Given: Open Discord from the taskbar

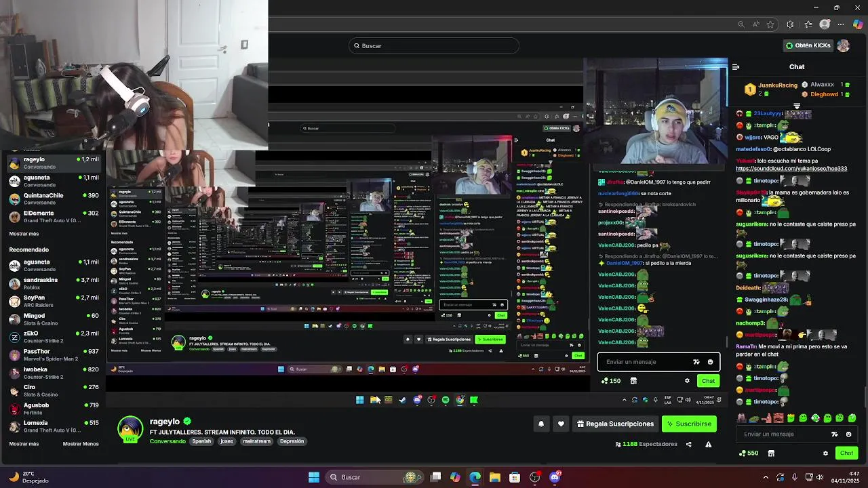Looking at the screenshot, I should (x=555, y=477).
